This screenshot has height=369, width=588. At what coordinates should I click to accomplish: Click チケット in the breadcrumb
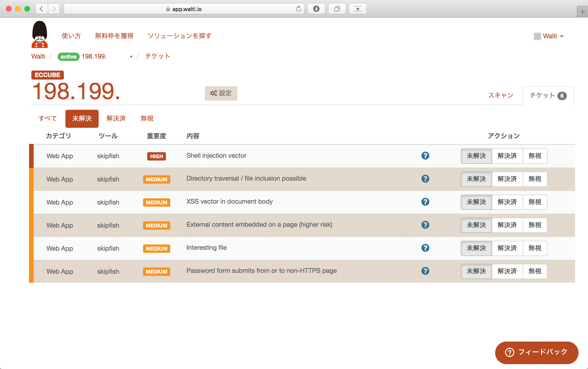coord(157,56)
